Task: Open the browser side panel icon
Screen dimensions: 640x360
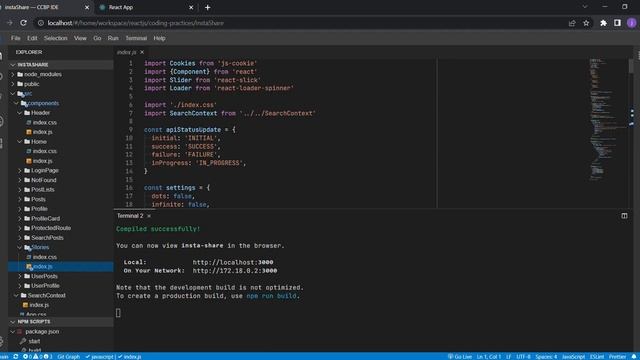Action: tap(617, 23)
